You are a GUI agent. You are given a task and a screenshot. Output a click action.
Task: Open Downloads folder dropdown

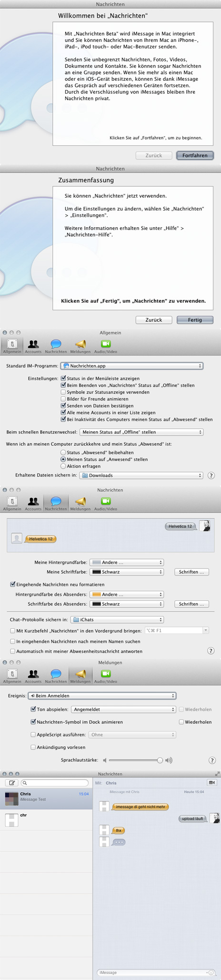(x=141, y=475)
